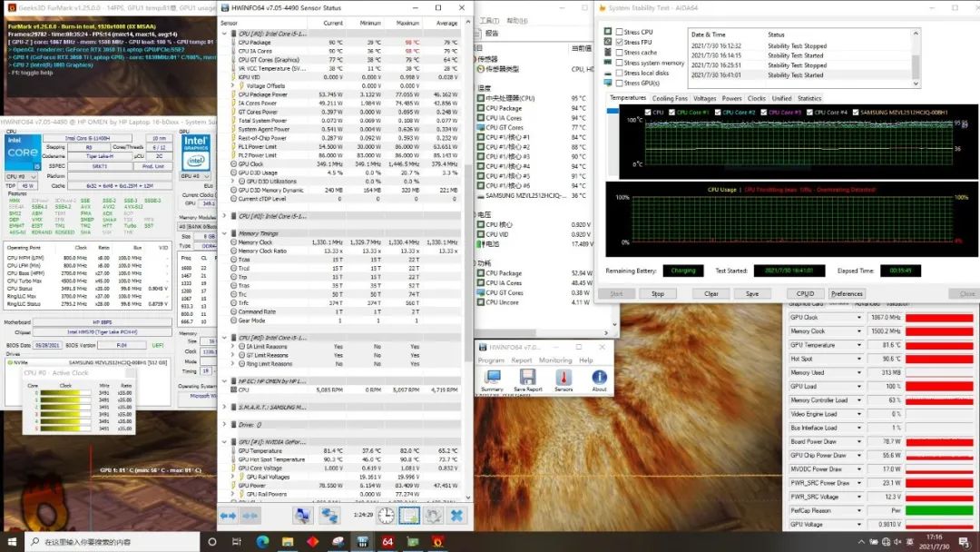Open Board Power Draw dropdown in GPU-Z
This screenshot has width=980, height=552.
(859, 441)
